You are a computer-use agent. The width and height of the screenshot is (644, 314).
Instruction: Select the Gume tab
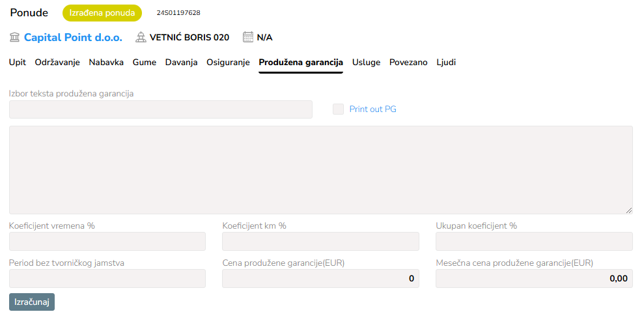144,63
